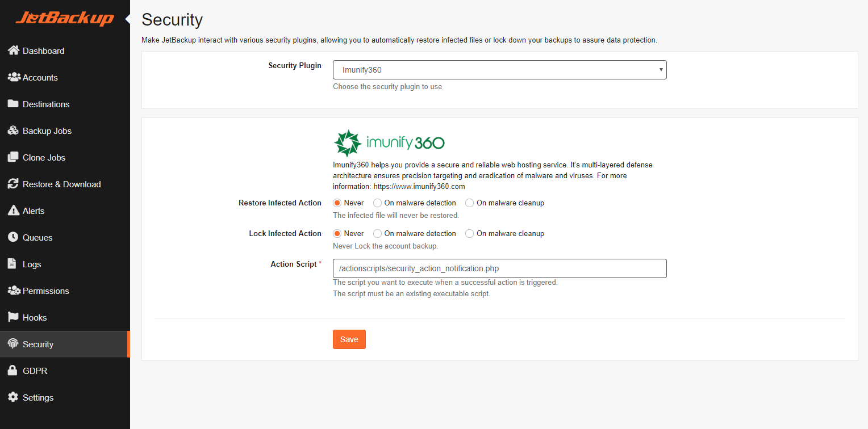Image resolution: width=868 pixels, height=429 pixels.
Task: Click the Security fingerprint icon
Action: click(13, 344)
